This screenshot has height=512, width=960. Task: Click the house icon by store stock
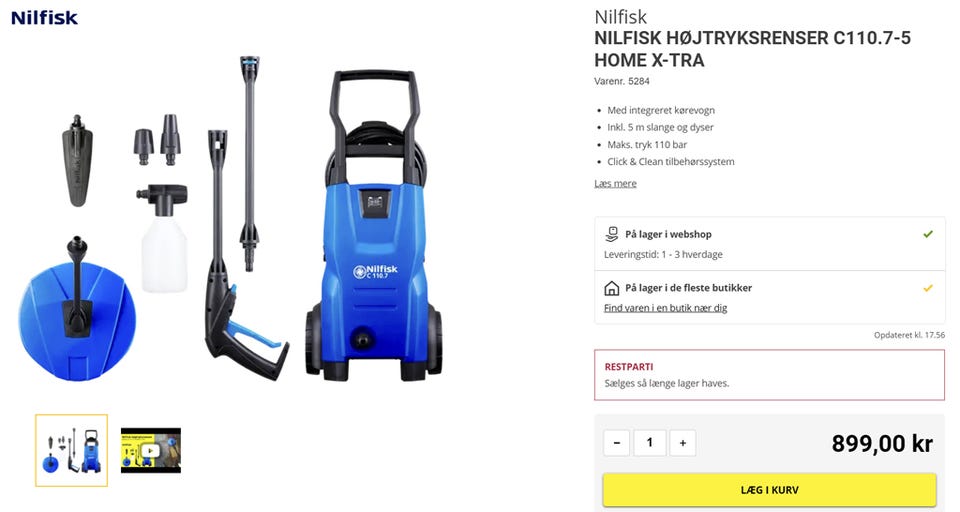tap(611, 288)
